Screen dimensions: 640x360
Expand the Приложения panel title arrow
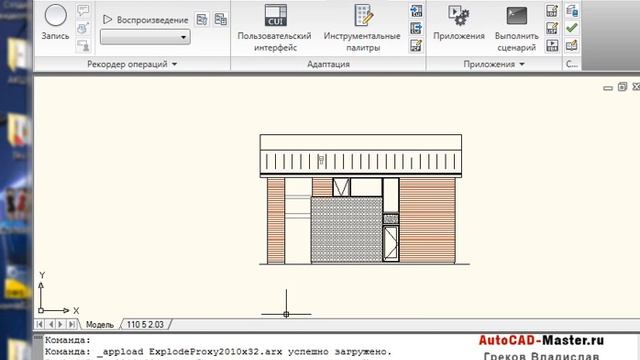pyautogui.click(x=522, y=64)
